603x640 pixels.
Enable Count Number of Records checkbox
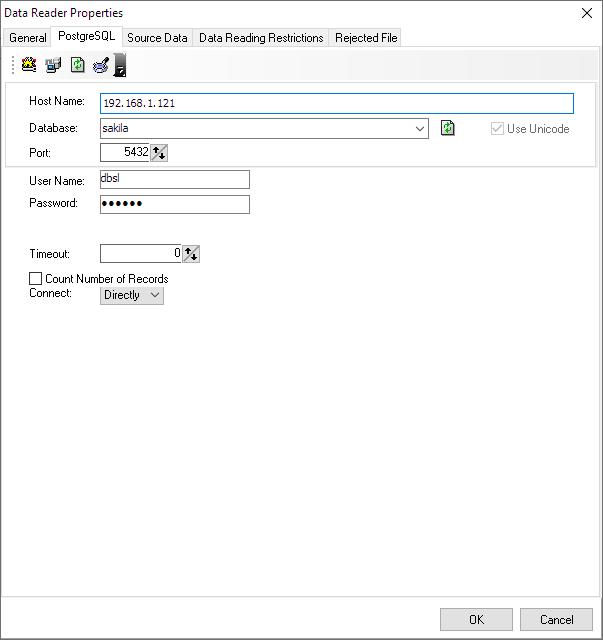tap(36, 279)
